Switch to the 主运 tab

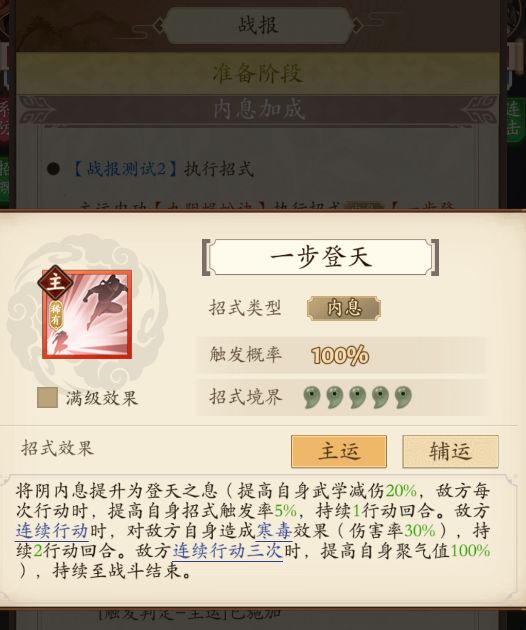point(339,452)
